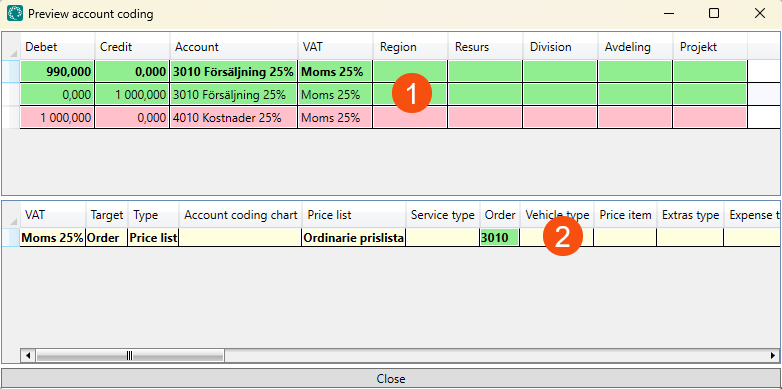Click the Account column header
The width and height of the screenshot is (782, 389).
234,47
